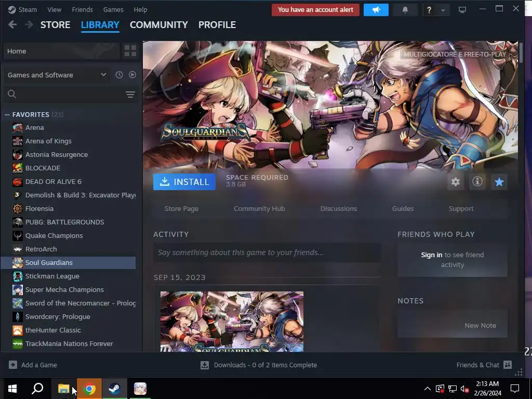Open the Community Hub link

(259, 209)
